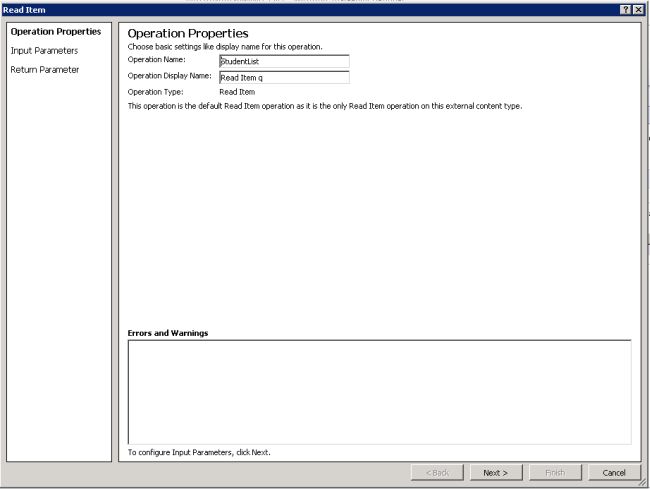The height and width of the screenshot is (489, 650).
Task: Click inside the Errors and Warnings box
Action: [379, 392]
